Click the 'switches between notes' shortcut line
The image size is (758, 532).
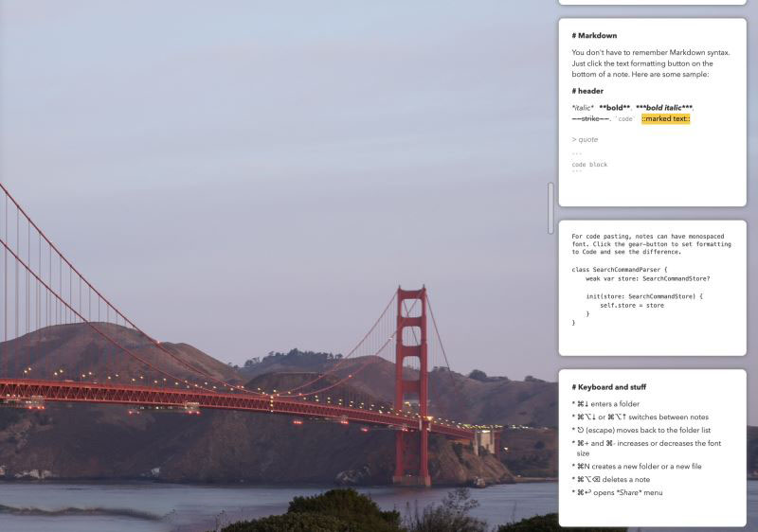point(642,417)
